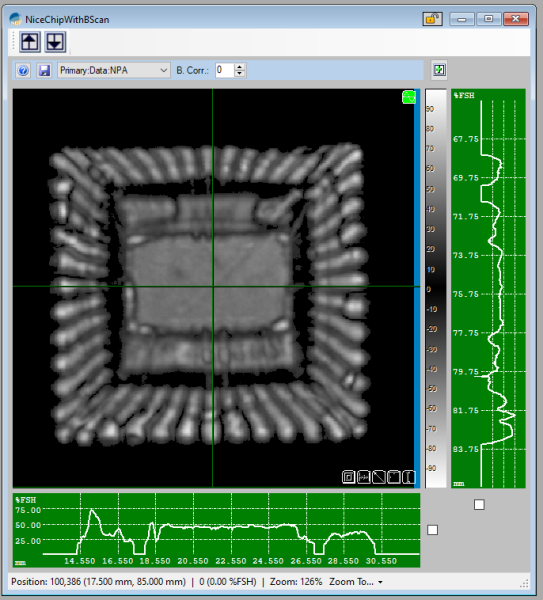Click the up-arrow toolbar button
The image size is (543, 600).
(x=30, y=42)
